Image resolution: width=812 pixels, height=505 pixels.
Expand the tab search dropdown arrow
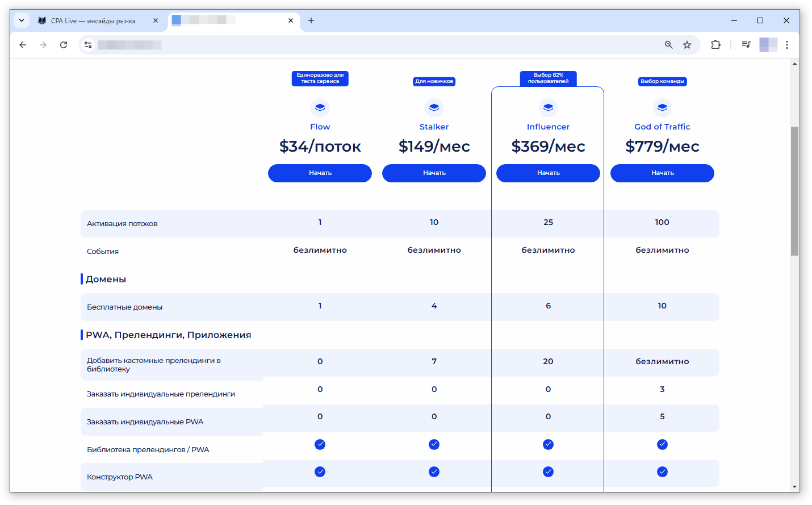pyautogui.click(x=22, y=20)
